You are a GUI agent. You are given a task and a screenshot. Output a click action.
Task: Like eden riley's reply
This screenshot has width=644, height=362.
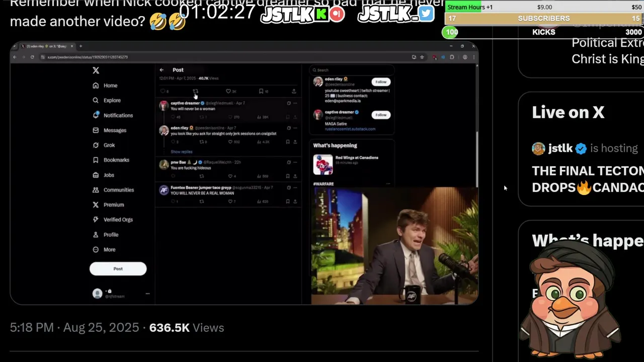[230, 142]
